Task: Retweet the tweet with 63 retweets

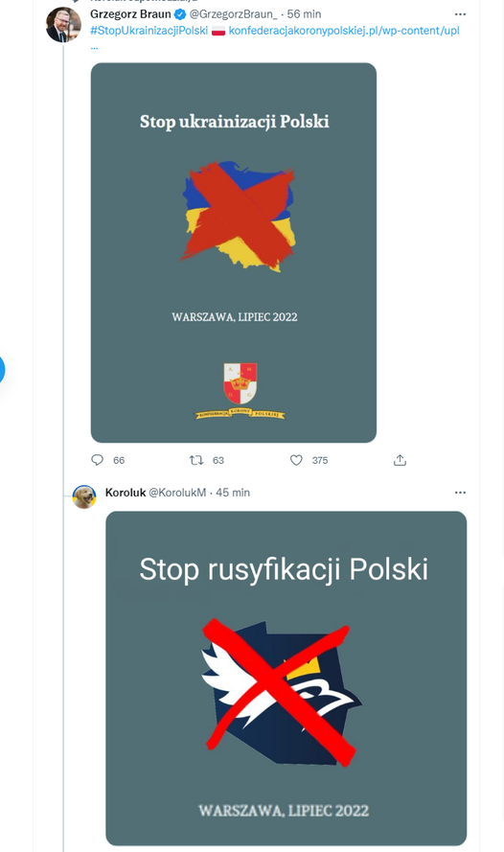Action: 196,460
